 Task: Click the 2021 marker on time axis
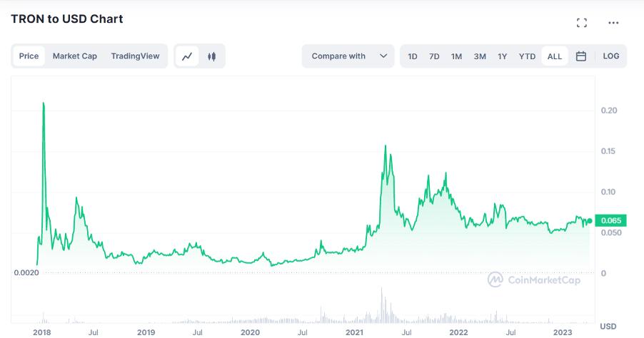tap(354, 332)
